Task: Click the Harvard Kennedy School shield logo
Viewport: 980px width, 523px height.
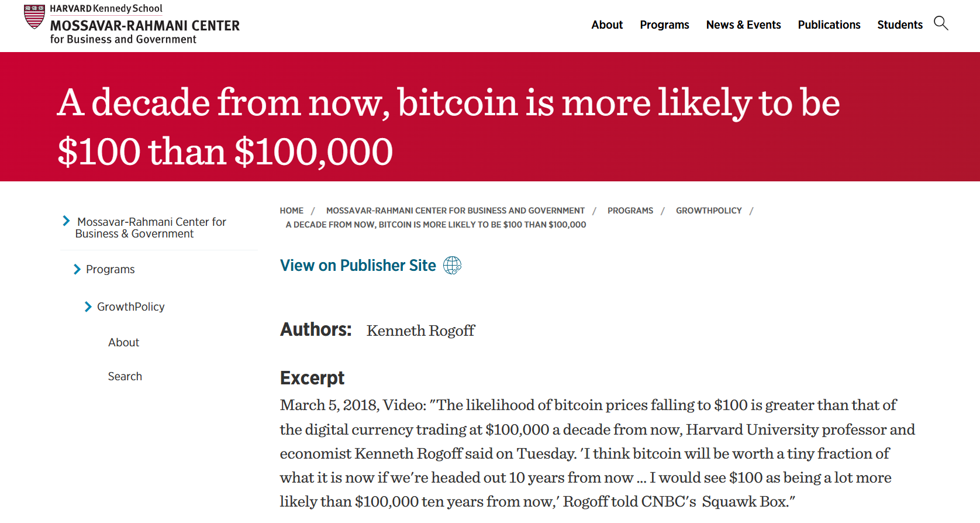Action: (34, 16)
